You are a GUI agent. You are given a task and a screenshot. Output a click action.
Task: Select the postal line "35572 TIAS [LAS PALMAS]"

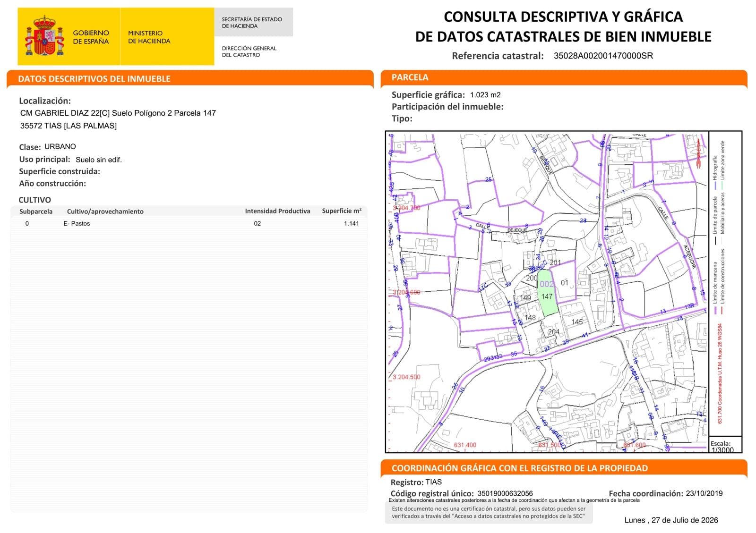[69, 126]
